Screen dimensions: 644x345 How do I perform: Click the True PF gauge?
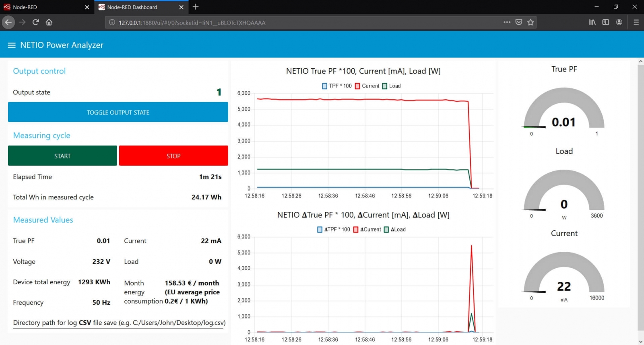[x=564, y=109]
